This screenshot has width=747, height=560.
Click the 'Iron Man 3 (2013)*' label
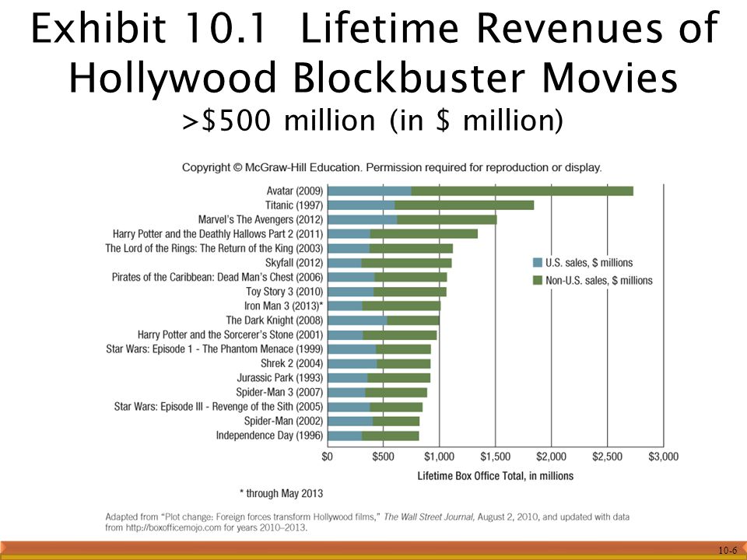point(283,306)
